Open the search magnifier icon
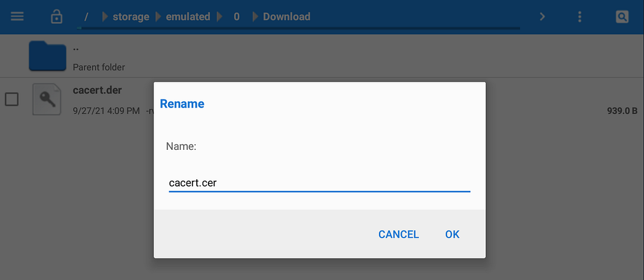Image resolution: width=644 pixels, height=280 pixels. (x=622, y=17)
